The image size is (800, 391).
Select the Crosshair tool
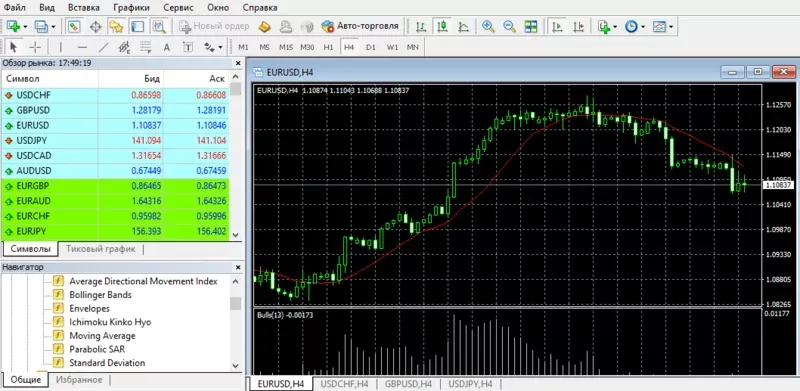pyautogui.click(x=35, y=47)
